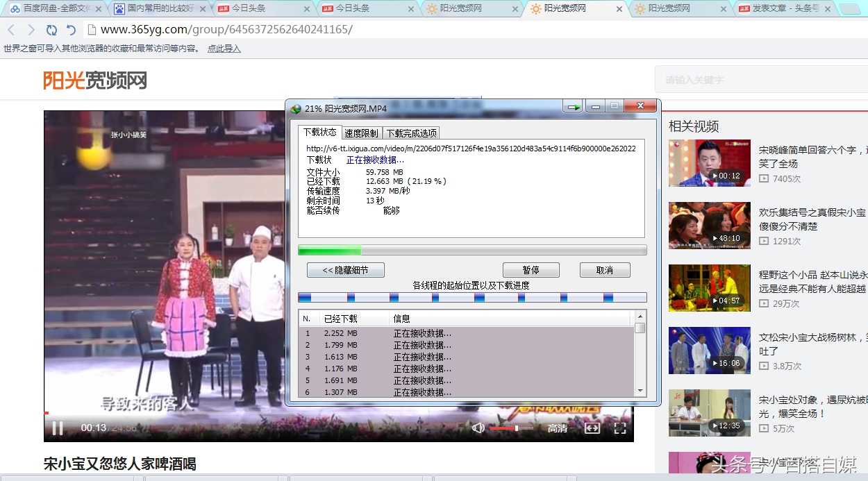Mute the video using the speaker icon
The height and width of the screenshot is (481, 868).
click(478, 428)
